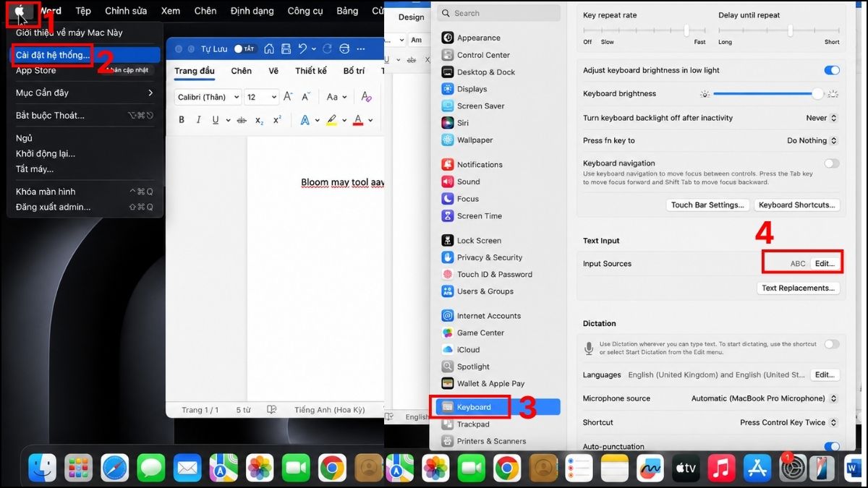Open the Press fn key to Do Nothing dropdown

pyautogui.click(x=812, y=140)
